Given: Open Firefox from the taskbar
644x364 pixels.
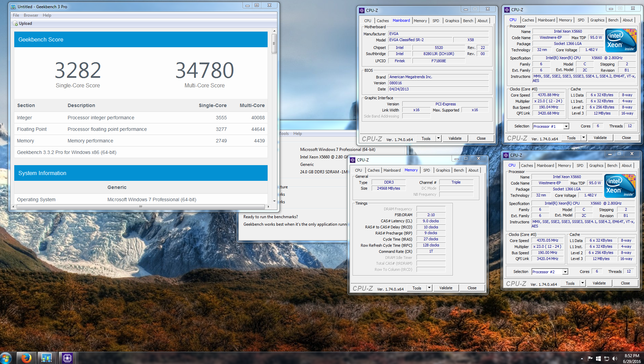Looking at the screenshot, I should (26, 358).
